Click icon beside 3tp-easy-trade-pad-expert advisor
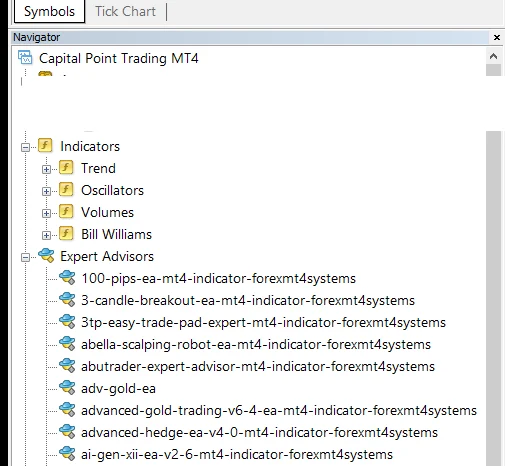The width and height of the screenshot is (505, 466). click(x=67, y=322)
